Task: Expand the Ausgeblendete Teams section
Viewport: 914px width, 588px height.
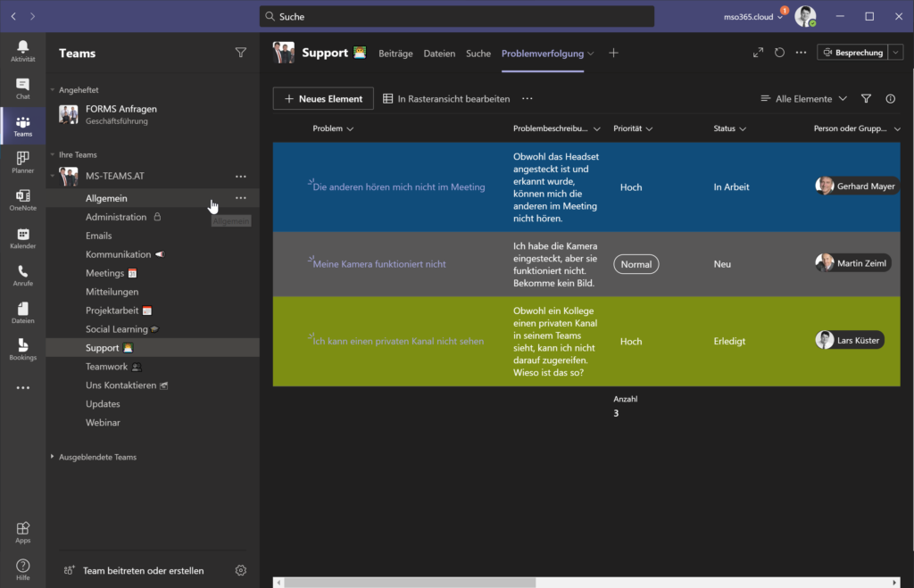Action: [x=53, y=457]
